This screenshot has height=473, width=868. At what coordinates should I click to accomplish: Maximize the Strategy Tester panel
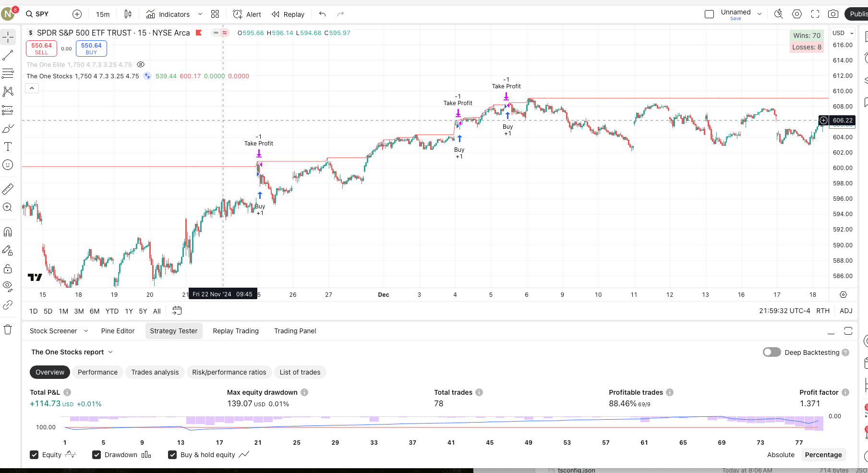click(848, 331)
